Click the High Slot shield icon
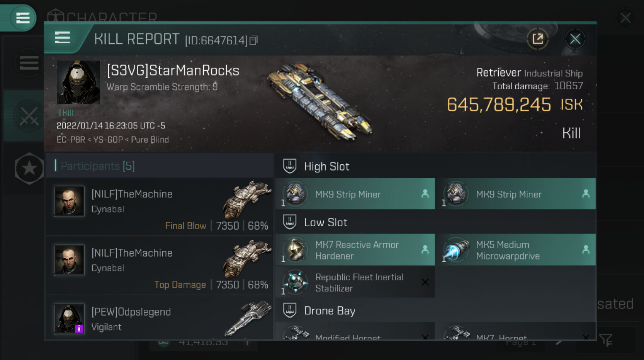644x360 pixels. (x=290, y=166)
